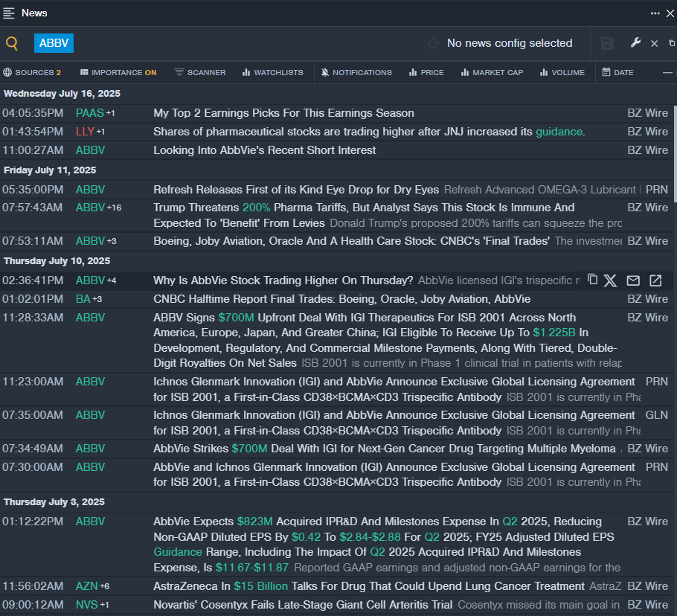Viewport: 677px width, 616px height.
Task: Click the green 'guidance' link in the LLY headline
Action: [x=559, y=132]
